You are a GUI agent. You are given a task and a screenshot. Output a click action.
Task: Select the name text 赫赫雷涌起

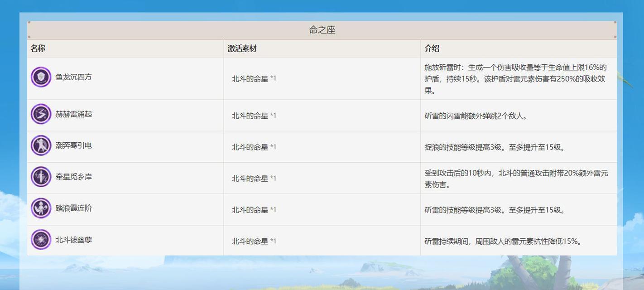tap(74, 114)
